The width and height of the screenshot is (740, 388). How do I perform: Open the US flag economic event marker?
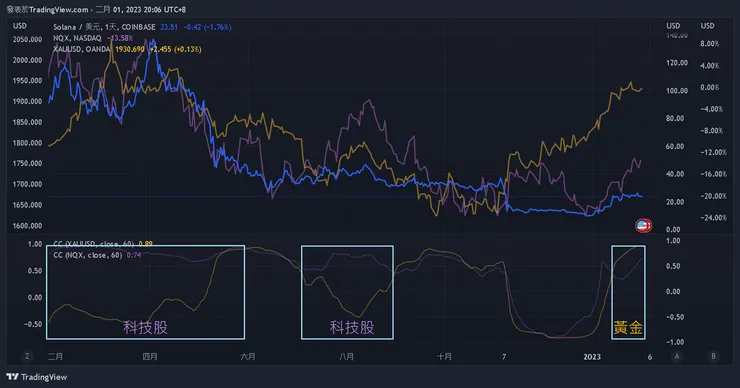tap(642, 226)
